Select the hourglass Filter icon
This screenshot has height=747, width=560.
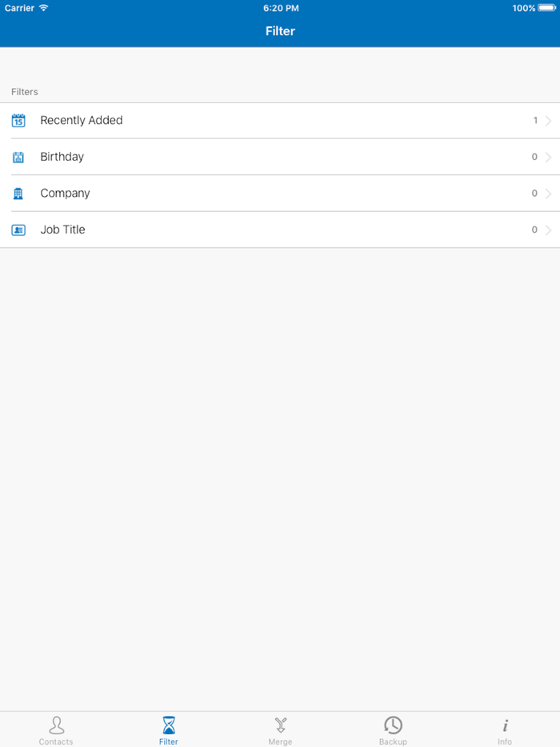(x=168, y=725)
